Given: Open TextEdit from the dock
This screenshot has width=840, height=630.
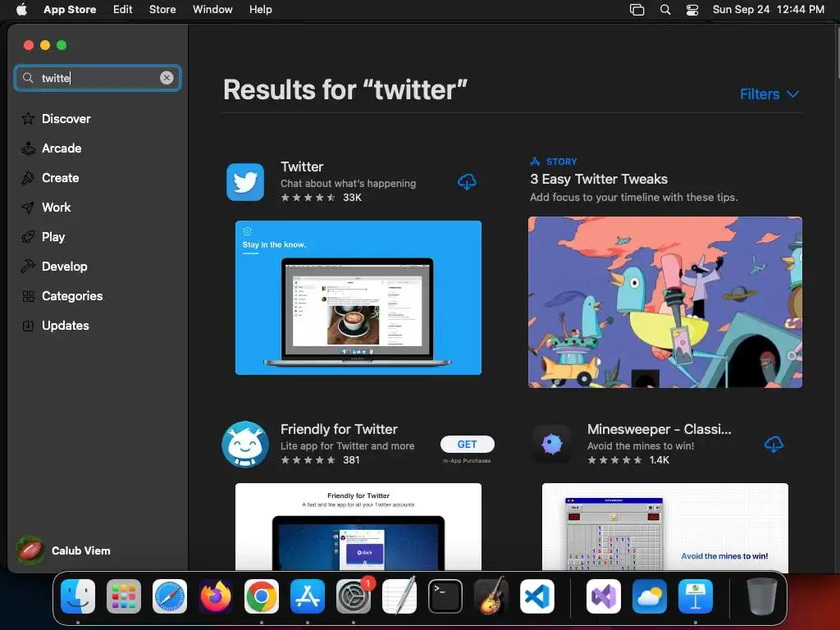Looking at the screenshot, I should pyautogui.click(x=399, y=596).
